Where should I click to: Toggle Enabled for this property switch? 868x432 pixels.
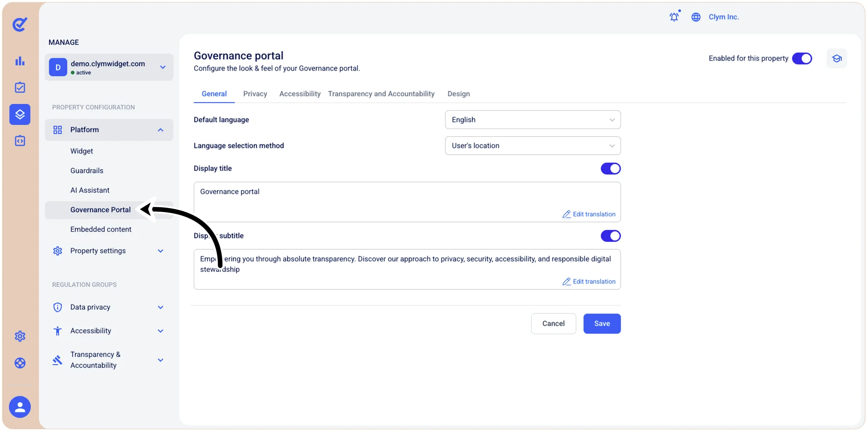coord(802,58)
